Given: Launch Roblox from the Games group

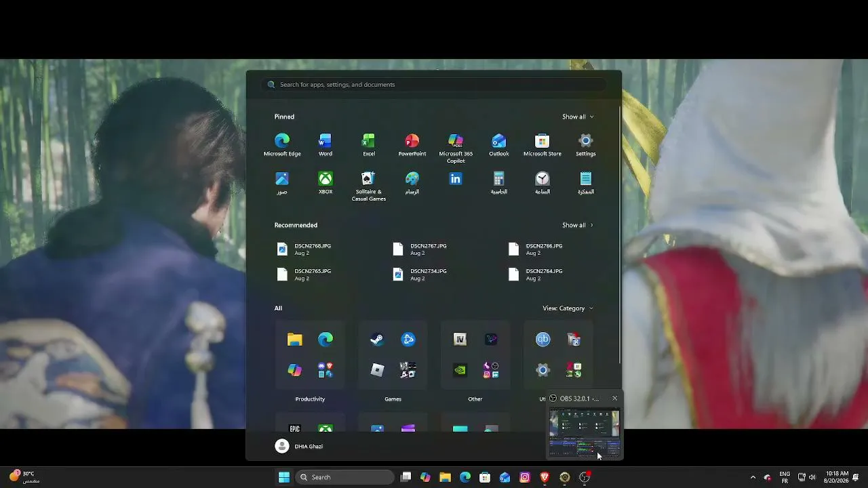Looking at the screenshot, I should click(x=377, y=370).
